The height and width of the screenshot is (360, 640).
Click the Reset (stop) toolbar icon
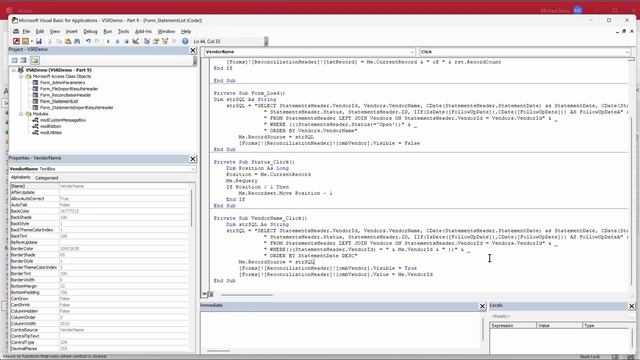click(x=126, y=41)
